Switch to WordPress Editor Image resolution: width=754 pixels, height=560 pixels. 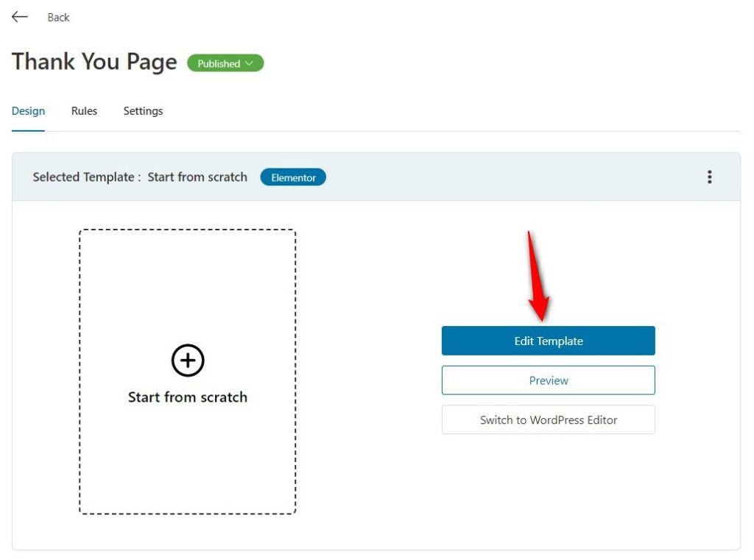pos(548,419)
